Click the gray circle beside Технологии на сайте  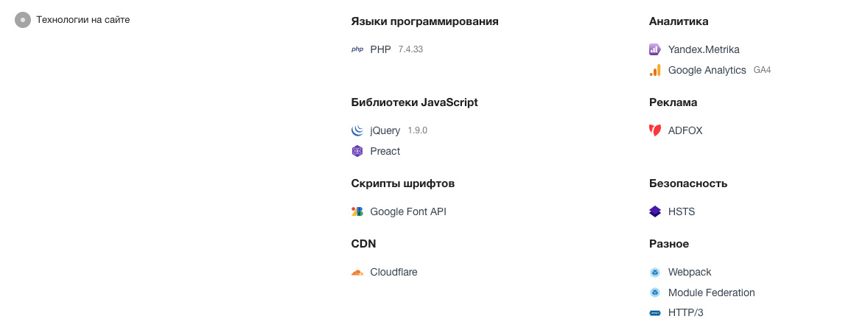(23, 20)
